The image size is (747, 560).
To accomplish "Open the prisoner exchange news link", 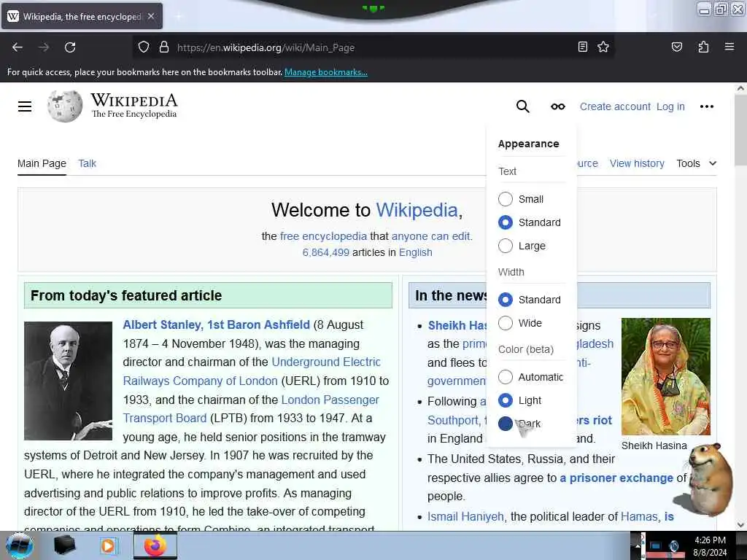I will [x=616, y=478].
